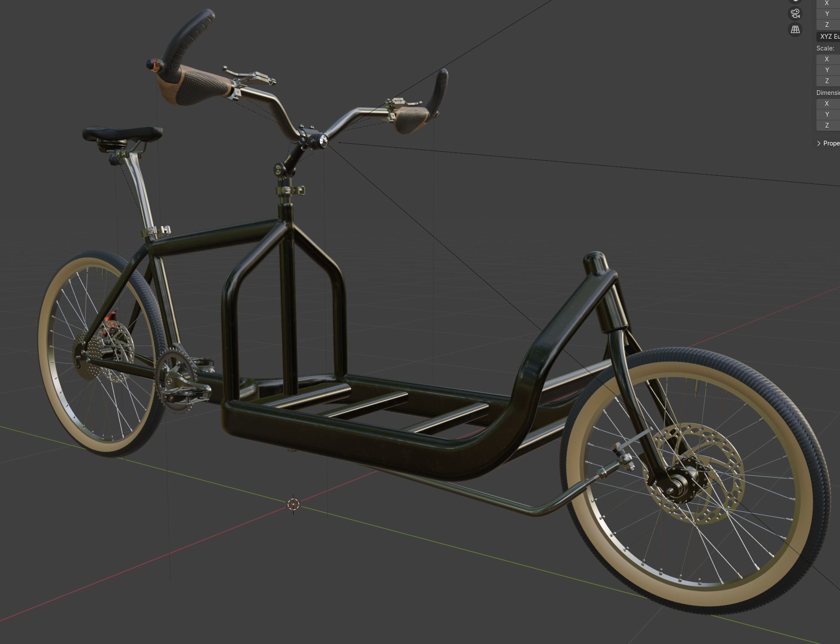The image size is (840, 644).
Task: Select the bicycle saddle in viewport
Action: 122,132
